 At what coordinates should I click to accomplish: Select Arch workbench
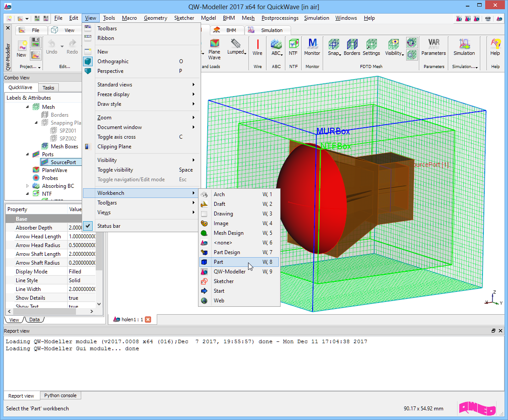click(239, 194)
